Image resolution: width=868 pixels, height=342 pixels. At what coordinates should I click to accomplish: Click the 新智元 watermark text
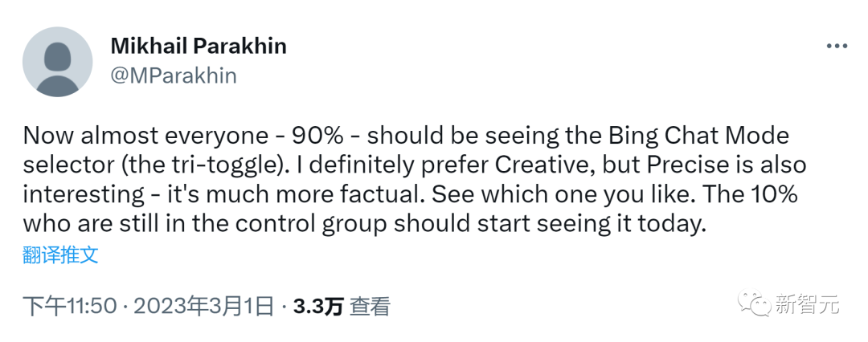(807, 304)
